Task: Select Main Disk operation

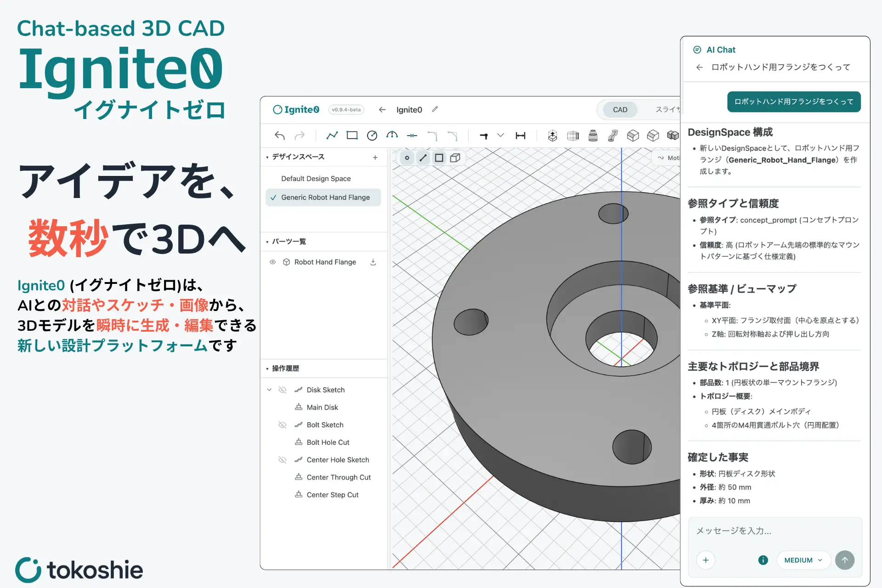Action: [x=322, y=407]
